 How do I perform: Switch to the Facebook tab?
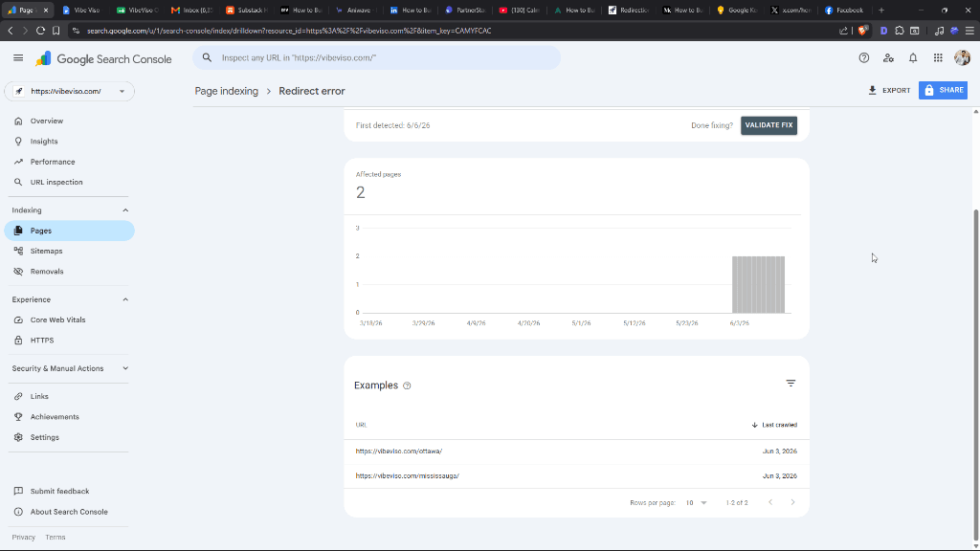click(x=844, y=10)
